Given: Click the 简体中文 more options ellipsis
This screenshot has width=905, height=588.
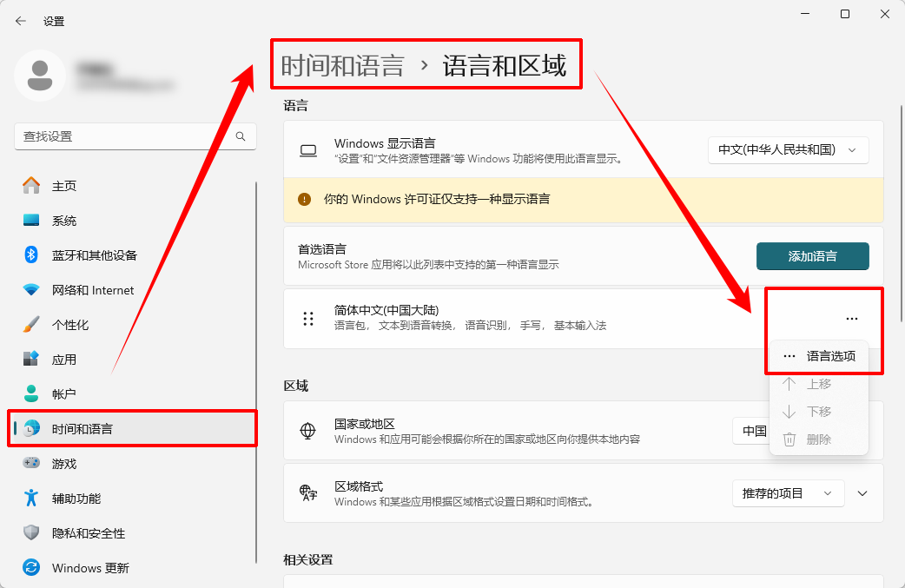Looking at the screenshot, I should click(852, 319).
